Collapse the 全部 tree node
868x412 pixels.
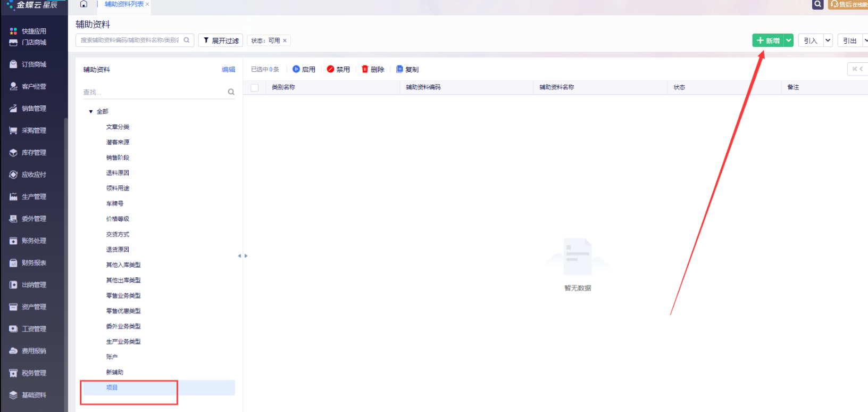pos(91,112)
